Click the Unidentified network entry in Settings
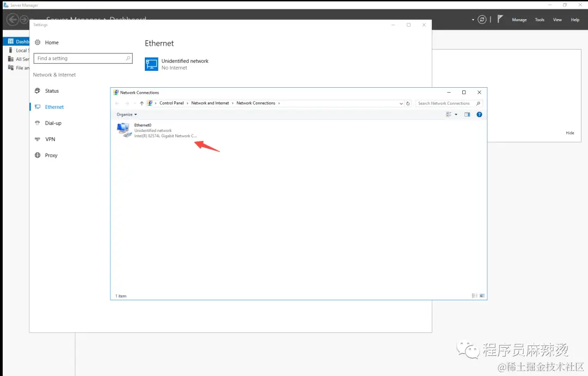Screen dimensions: 588x376 pos(176,64)
